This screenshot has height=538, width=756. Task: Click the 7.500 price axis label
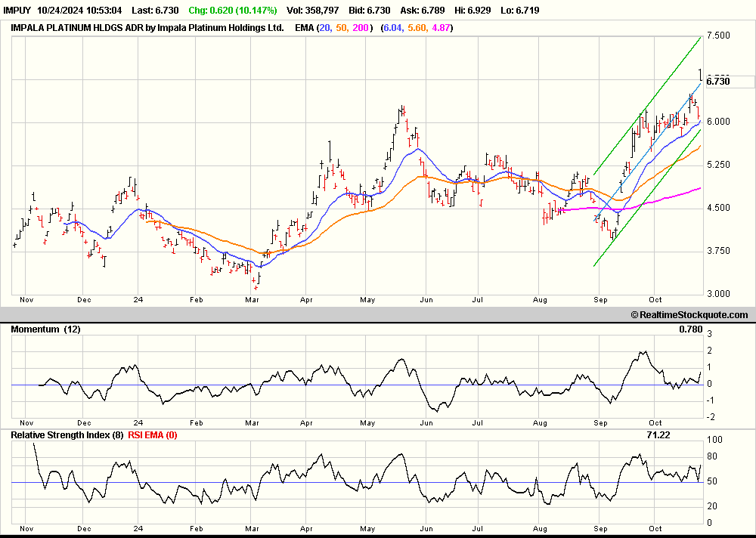pos(718,36)
